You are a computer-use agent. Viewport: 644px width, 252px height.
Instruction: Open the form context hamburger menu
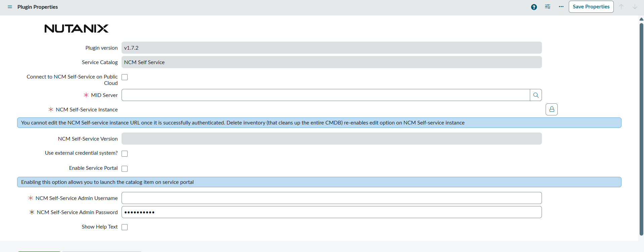(10, 7)
